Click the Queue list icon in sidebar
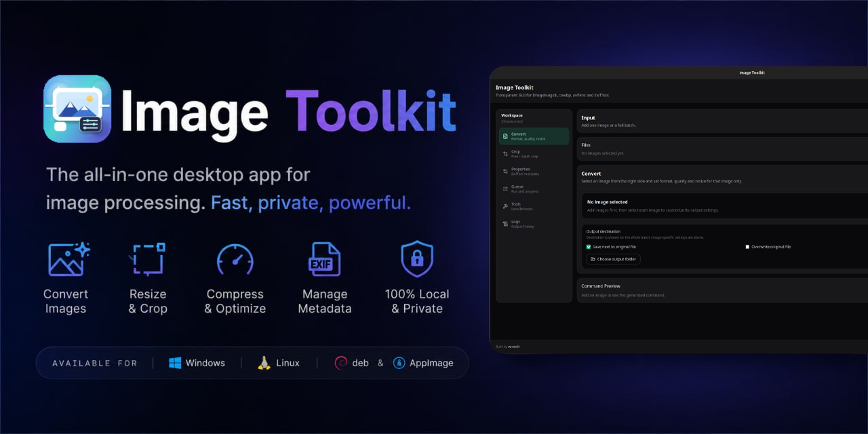This screenshot has width=868, height=434. [505, 189]
